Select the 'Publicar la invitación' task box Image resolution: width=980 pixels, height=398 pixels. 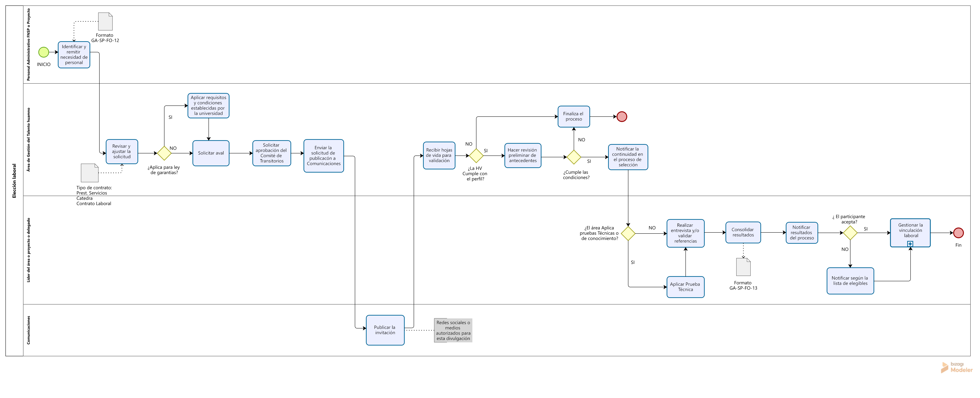[x=385, y=330]
